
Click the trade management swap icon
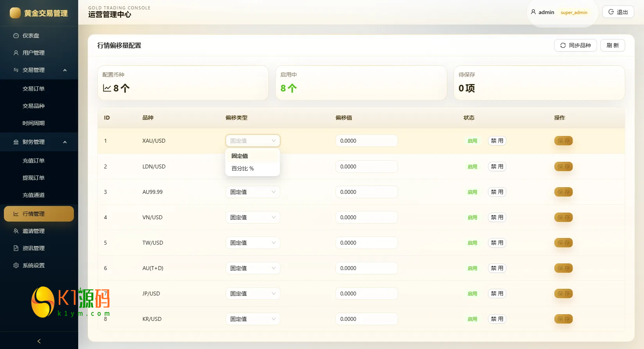coord(16,70)
